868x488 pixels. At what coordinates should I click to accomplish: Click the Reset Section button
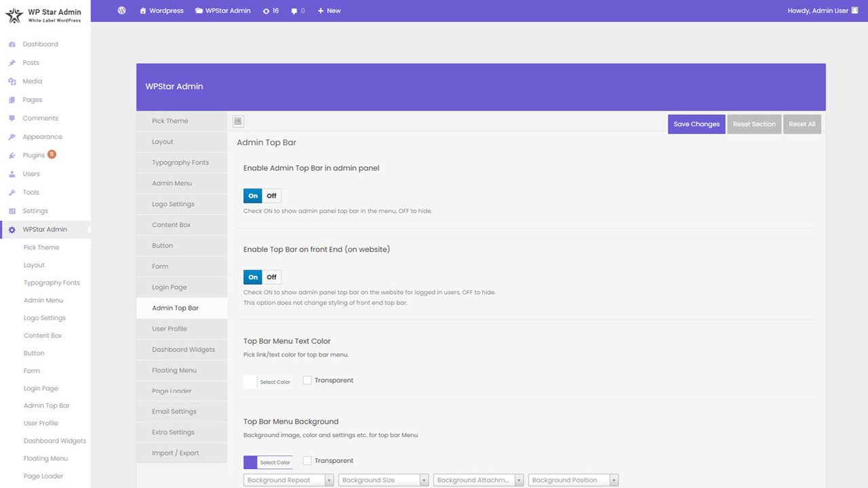tap(754, 124)
